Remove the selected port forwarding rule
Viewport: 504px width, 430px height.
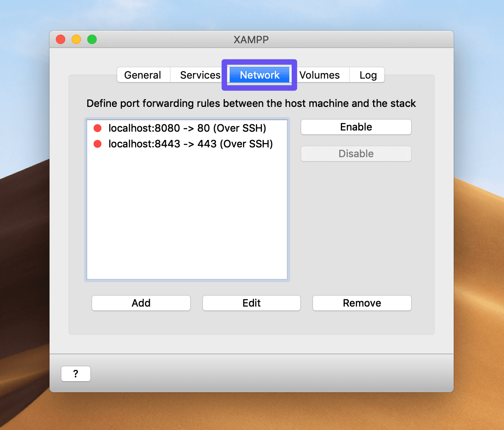361,303
